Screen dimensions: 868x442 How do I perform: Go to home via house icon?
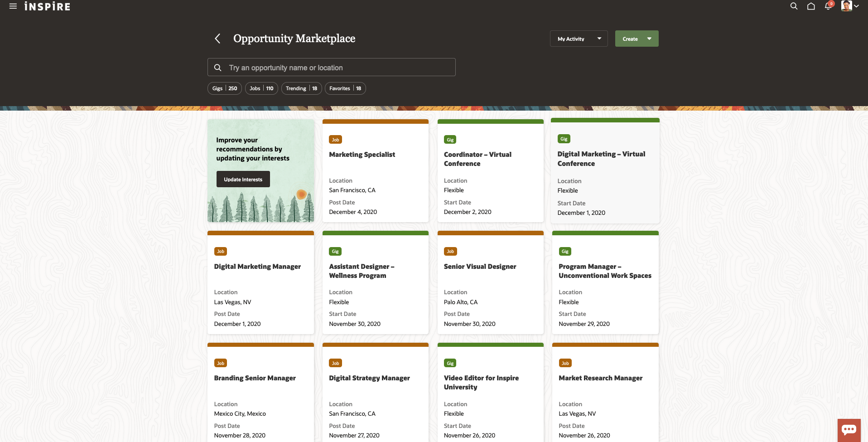tap(811, 6)
